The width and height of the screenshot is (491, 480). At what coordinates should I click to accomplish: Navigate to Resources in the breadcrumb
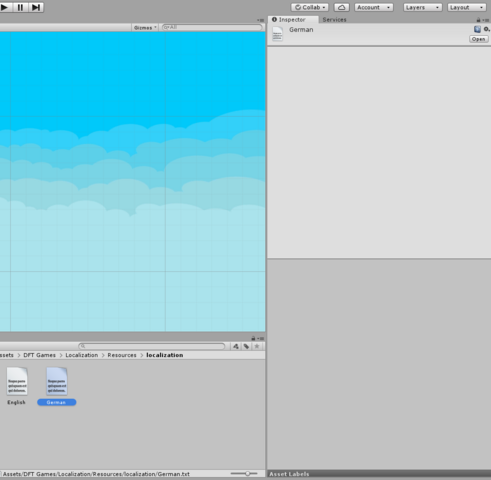coord(122,355)
